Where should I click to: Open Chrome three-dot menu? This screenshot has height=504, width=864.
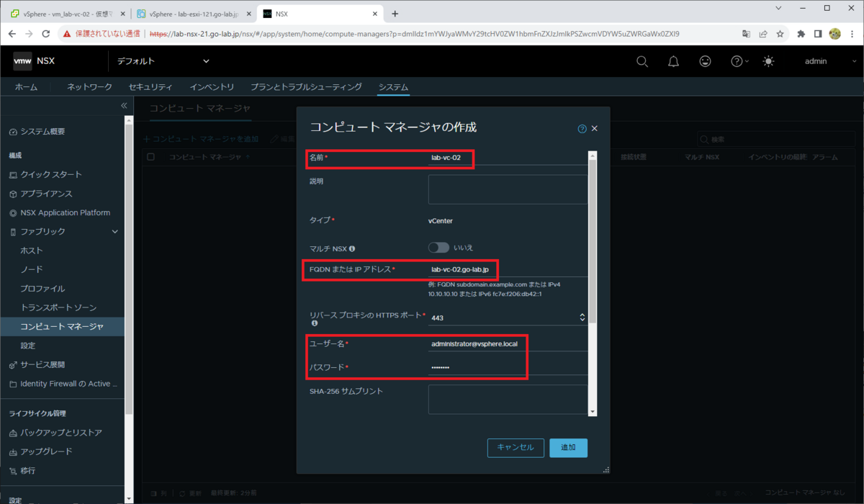coord(852,34)
